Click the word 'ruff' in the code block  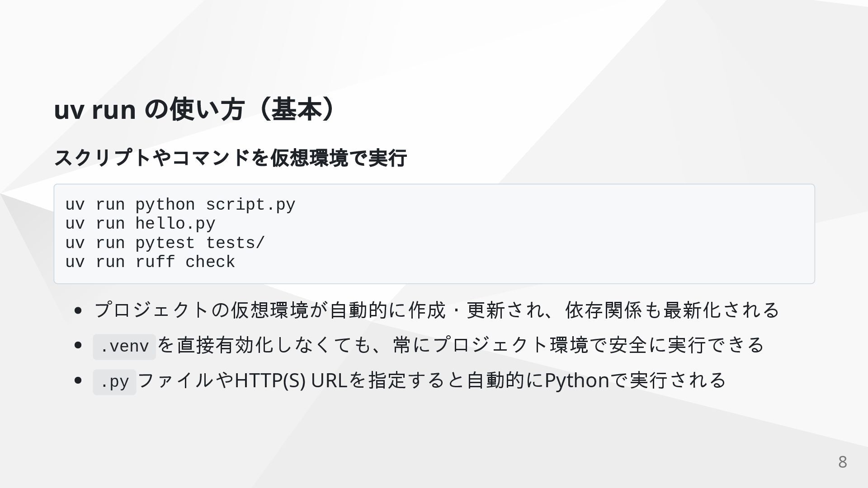(155, 262)
